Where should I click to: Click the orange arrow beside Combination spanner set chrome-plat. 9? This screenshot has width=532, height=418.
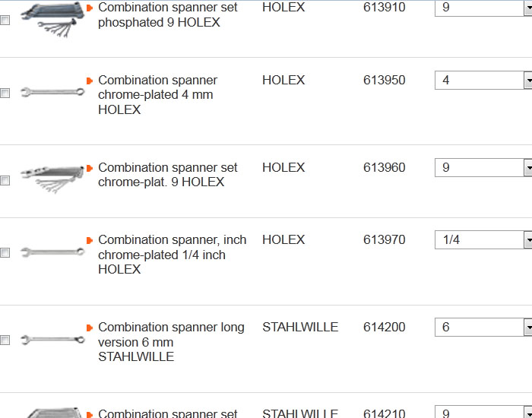pos(90,167)
